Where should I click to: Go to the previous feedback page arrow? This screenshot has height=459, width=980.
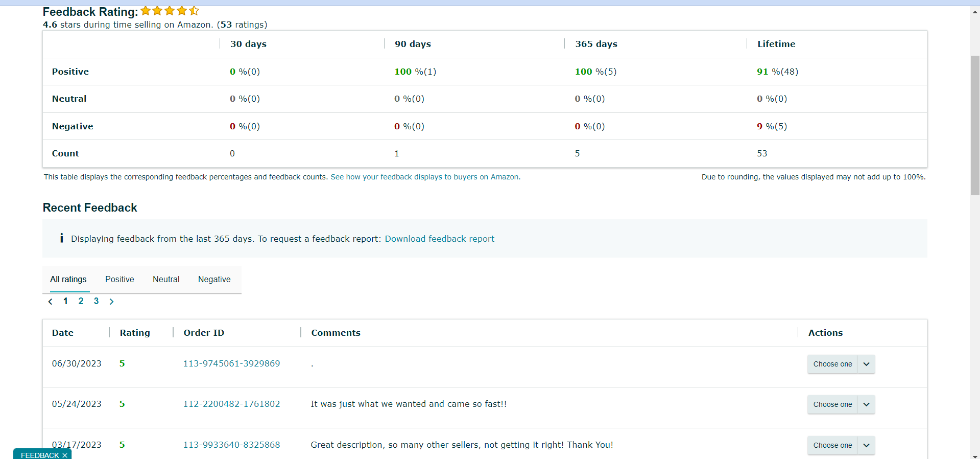[x=50, y=302]
